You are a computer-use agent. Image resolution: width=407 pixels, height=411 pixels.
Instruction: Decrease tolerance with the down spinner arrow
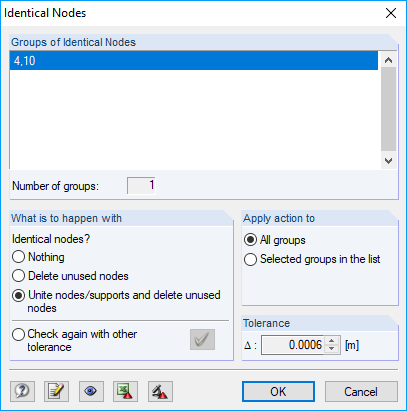(331, 349)
